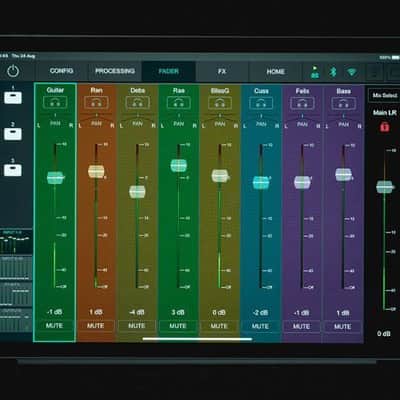
Task: Mute the Guitar channel
Action: (x=54, y=325)
